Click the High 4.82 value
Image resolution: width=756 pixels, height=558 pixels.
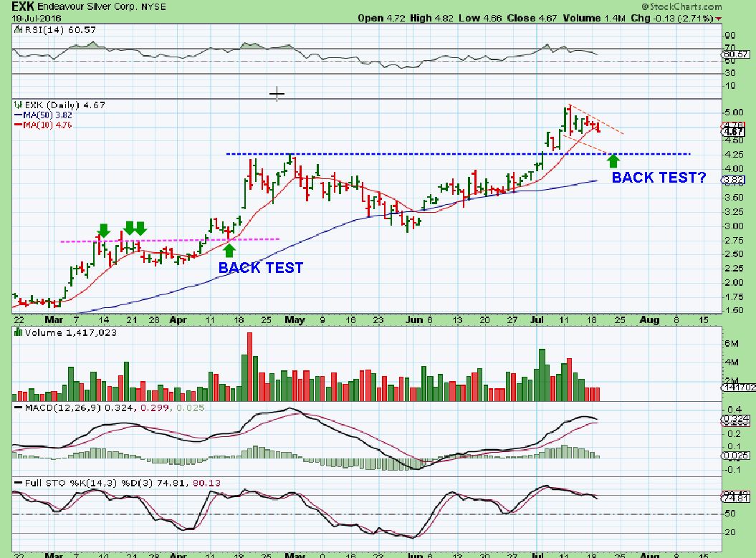431,19
